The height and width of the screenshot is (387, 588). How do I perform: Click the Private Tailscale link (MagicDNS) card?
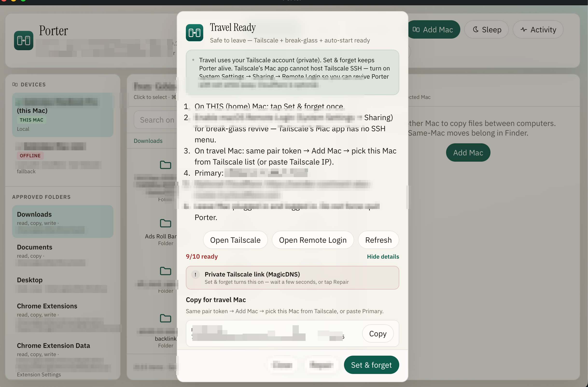pyautogui.click(x=292, y=278)
